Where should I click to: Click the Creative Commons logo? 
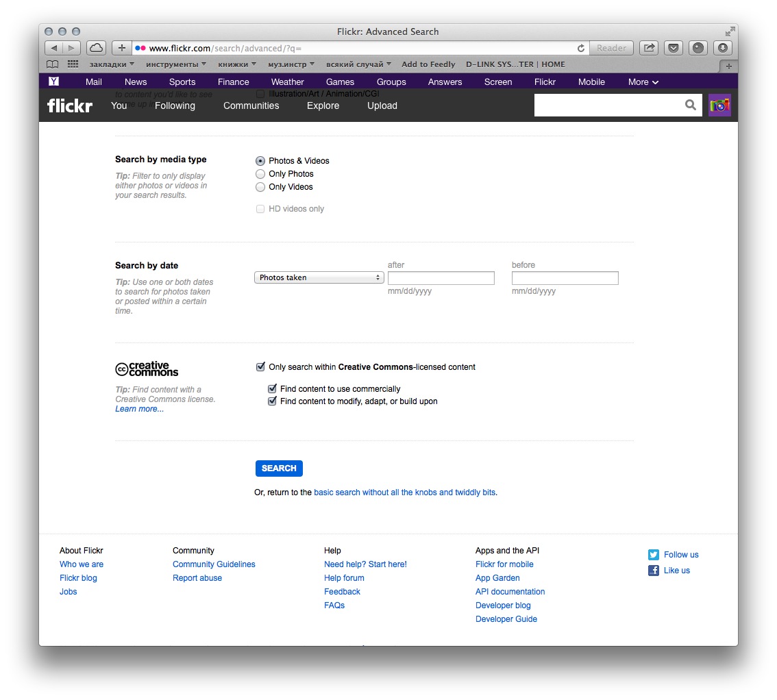point(147,369)
